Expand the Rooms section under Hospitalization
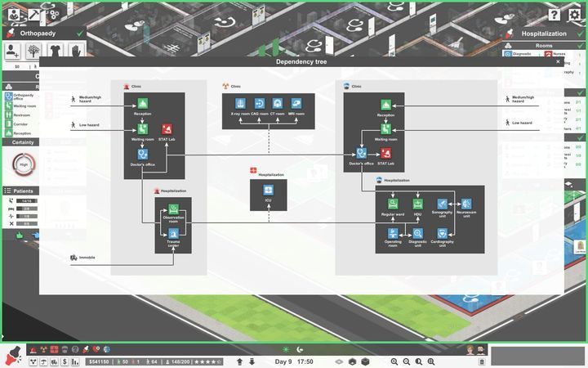 (543, 46)
